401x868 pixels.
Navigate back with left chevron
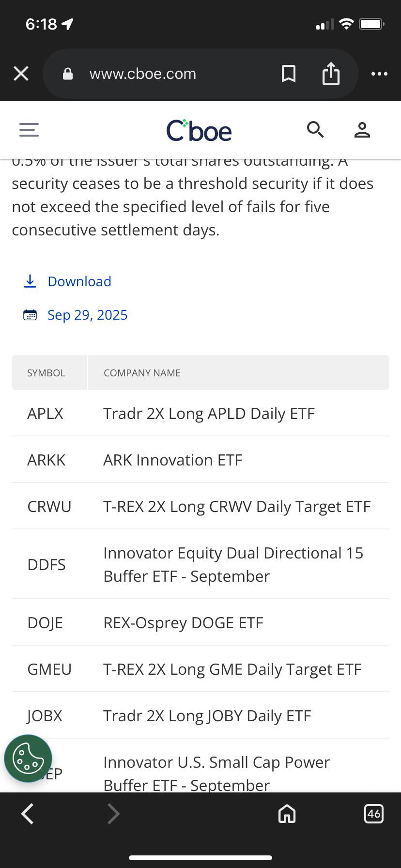[x=28, y=814]
